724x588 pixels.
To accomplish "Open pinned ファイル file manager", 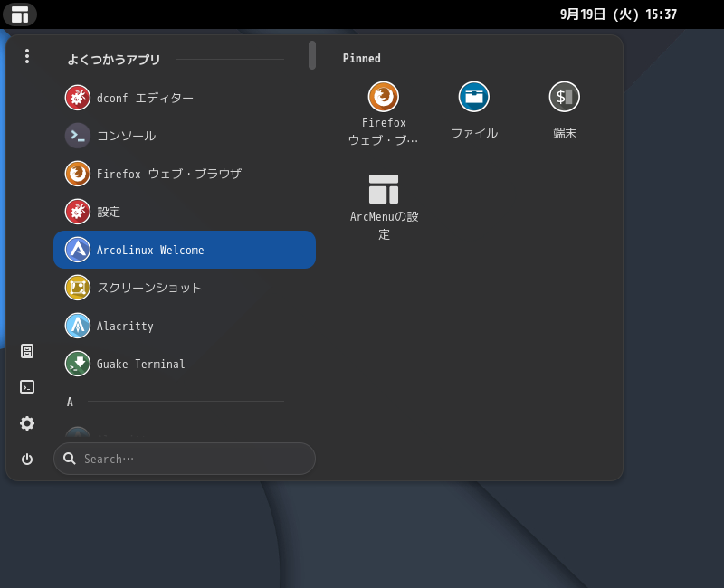I will [x=474, y=110].
